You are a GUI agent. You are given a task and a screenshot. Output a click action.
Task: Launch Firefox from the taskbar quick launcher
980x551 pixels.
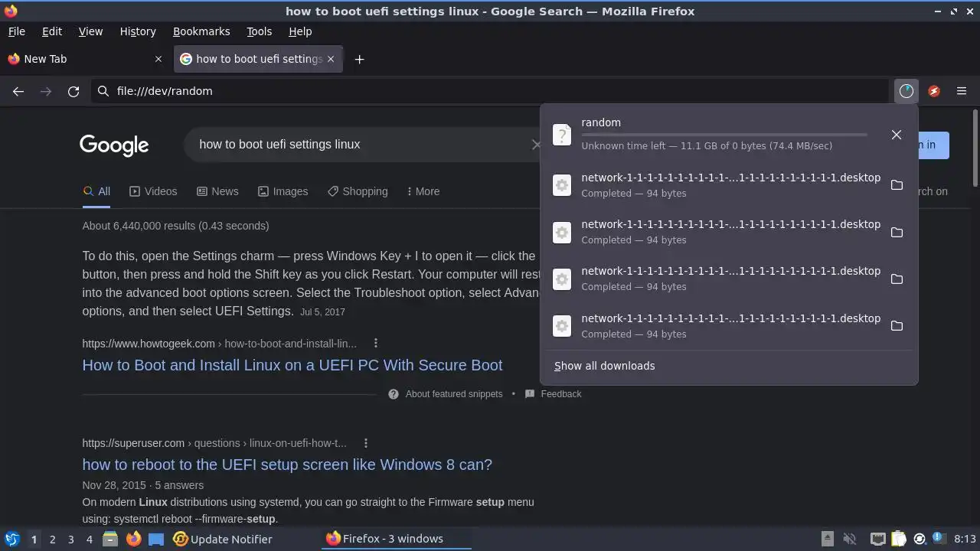pyautogui.click(x=134, y=539)
